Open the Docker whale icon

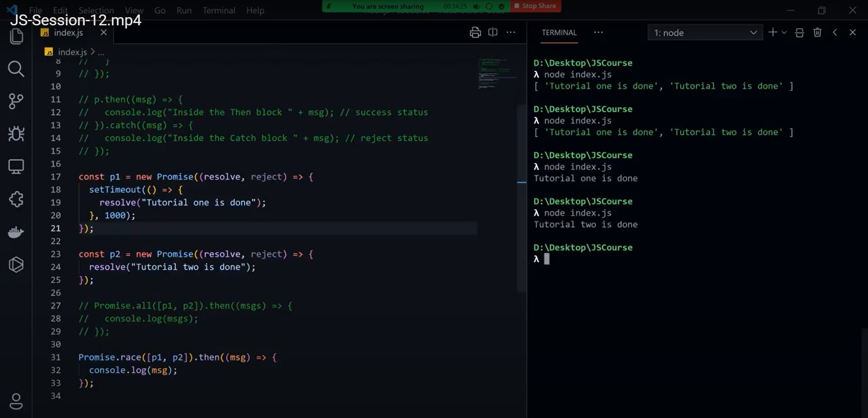click(x=16, y=232)
